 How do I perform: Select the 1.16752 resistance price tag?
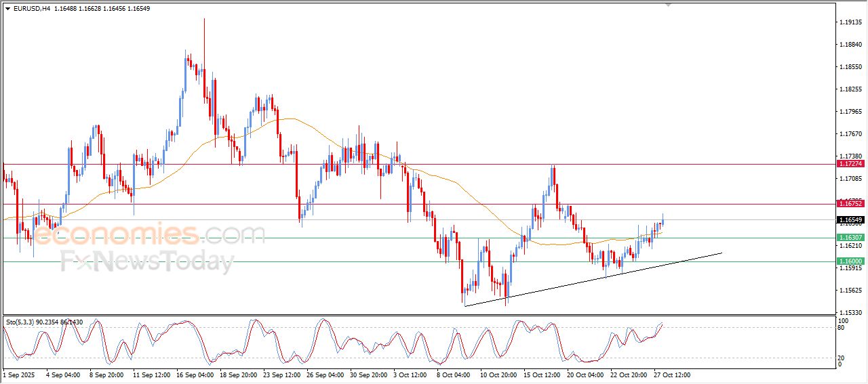coord(850,204)
